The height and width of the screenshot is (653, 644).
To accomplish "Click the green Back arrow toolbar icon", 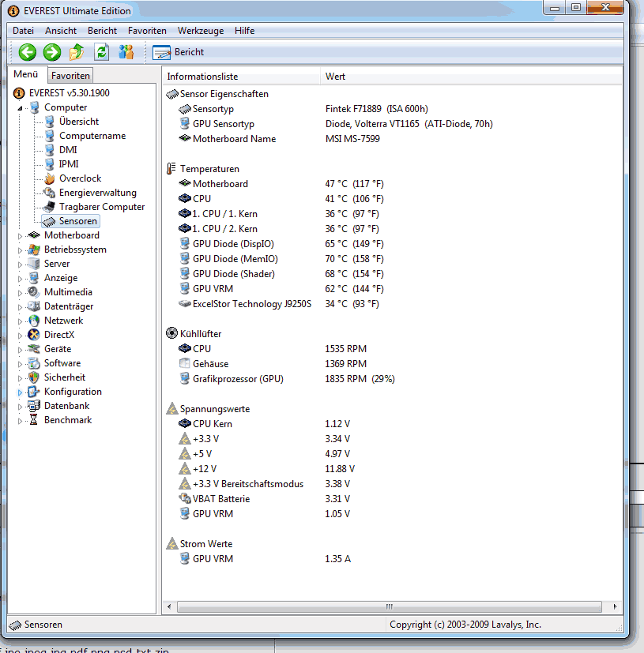I will pos(28,52).
